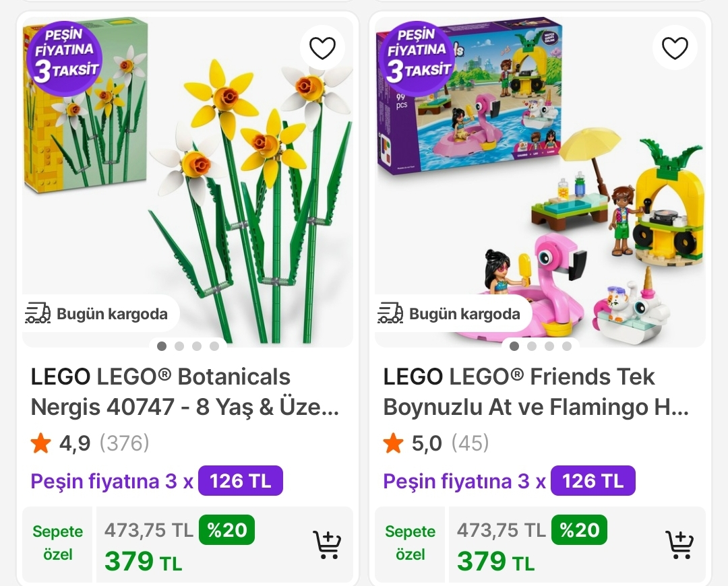Tap truck icon on Friends product
The width and height of the screenshot is (728, 586).
(x=390, y=313)
